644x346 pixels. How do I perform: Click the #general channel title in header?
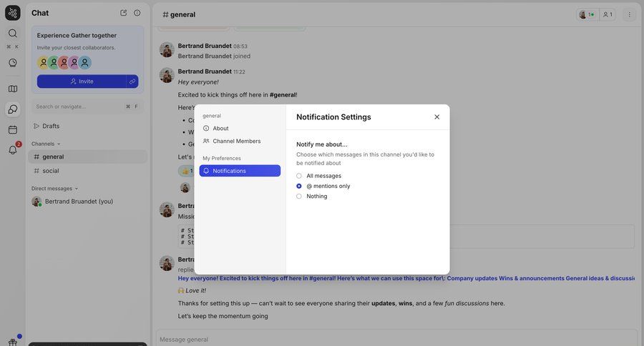[179, 14]
